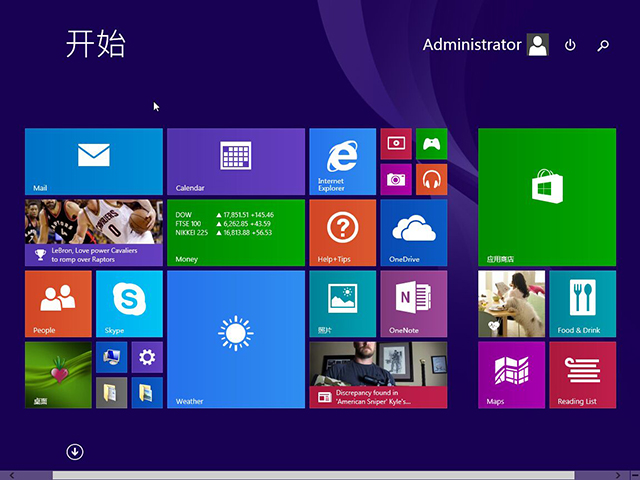
Task: Open the LeBron Cavaliers sports news tile
Action: click(93, 233)
